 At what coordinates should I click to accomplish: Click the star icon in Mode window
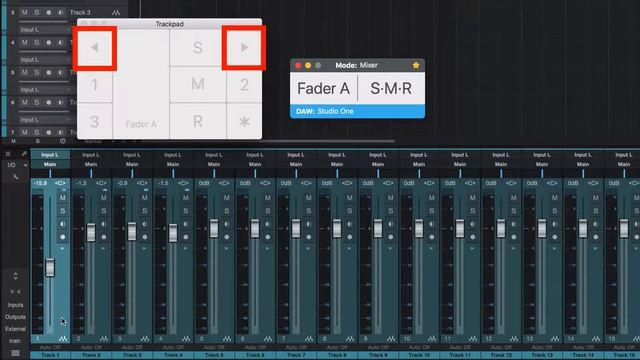[x=416, y=65]
